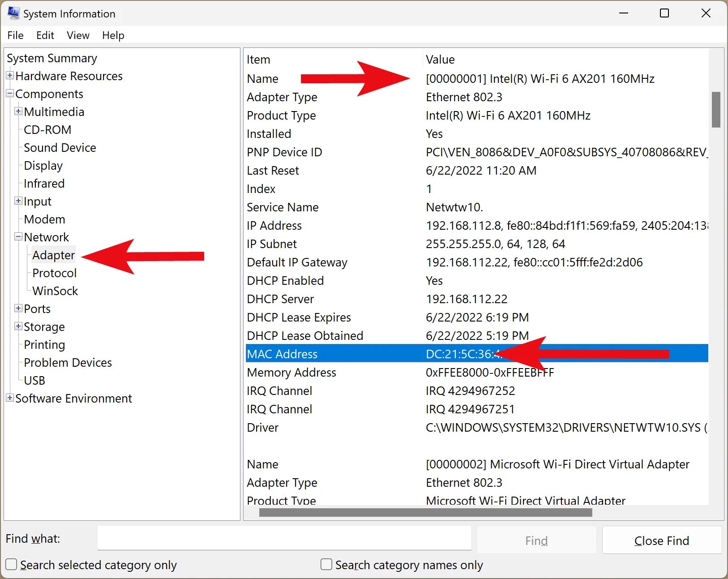Click the System Information app icon
This screenshot has width=728, height=579.
tap(13, 13)
